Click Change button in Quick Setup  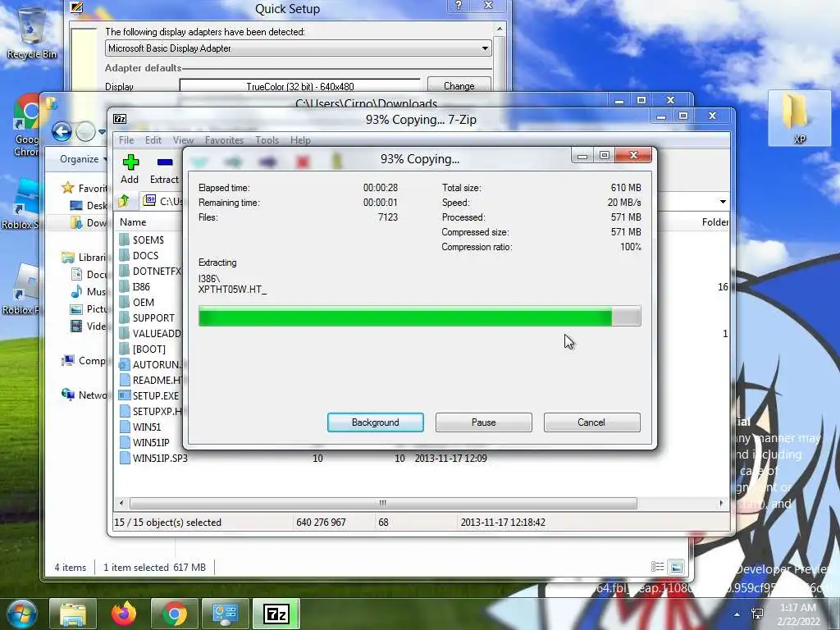point(459,85)
